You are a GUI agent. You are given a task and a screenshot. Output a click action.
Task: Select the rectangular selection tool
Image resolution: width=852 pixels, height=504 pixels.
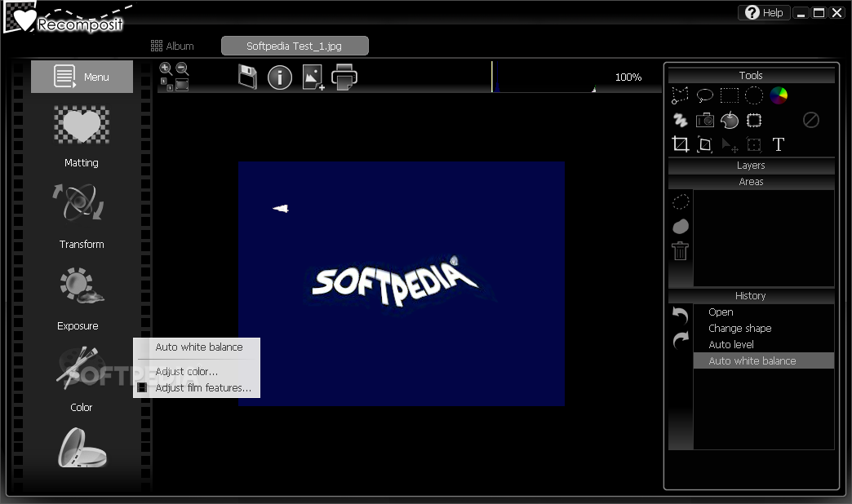(x=730, y=95)
